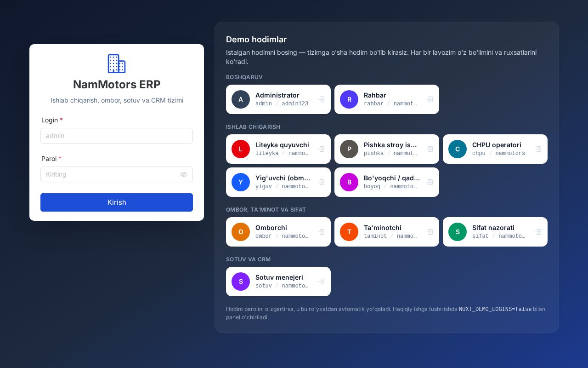Click the Ta'minotchi avatar letter T

[x=349, y=232]
